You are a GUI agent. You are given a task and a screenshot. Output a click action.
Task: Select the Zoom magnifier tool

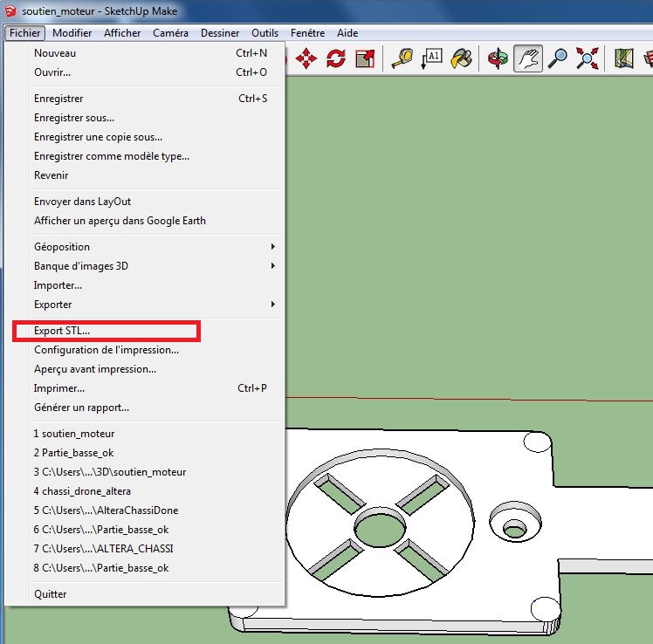(x=557, y=59)
